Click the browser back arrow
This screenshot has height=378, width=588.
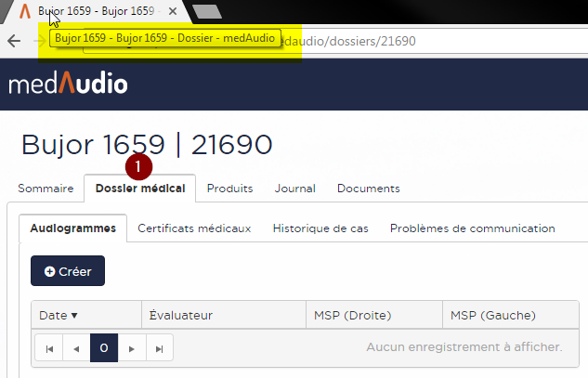click(14, 41)
